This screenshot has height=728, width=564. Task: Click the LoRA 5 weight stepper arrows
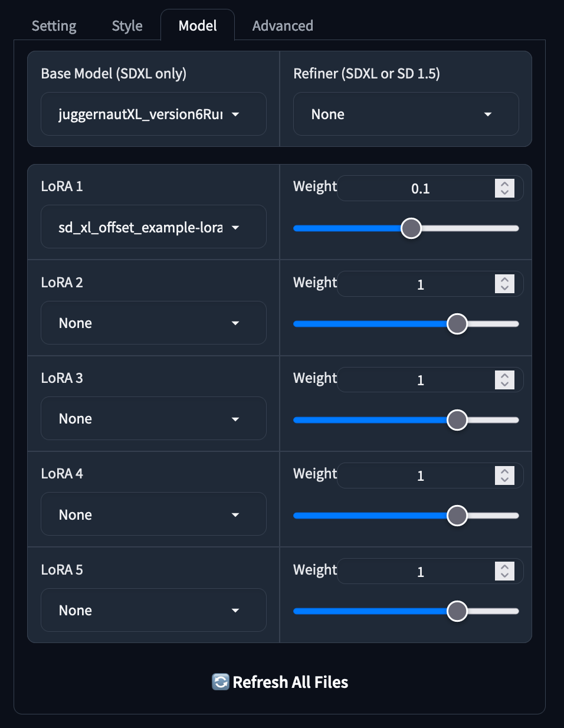pos(504,571)
